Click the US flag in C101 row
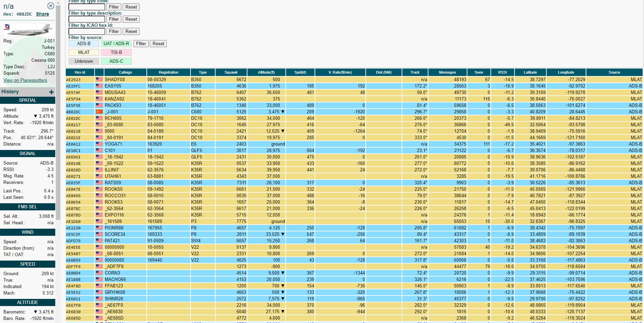This screenshot has height=323, width=644. (99, 150)
